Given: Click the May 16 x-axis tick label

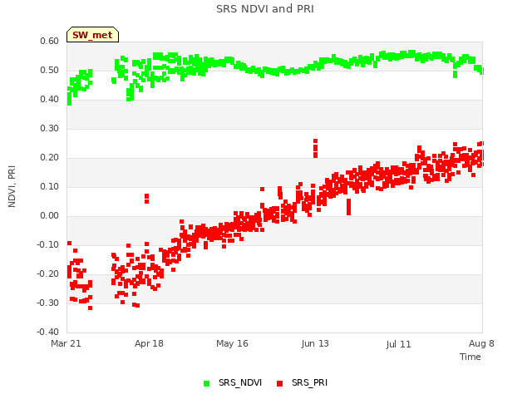Looking at the screenshot, I should [232, 343].
